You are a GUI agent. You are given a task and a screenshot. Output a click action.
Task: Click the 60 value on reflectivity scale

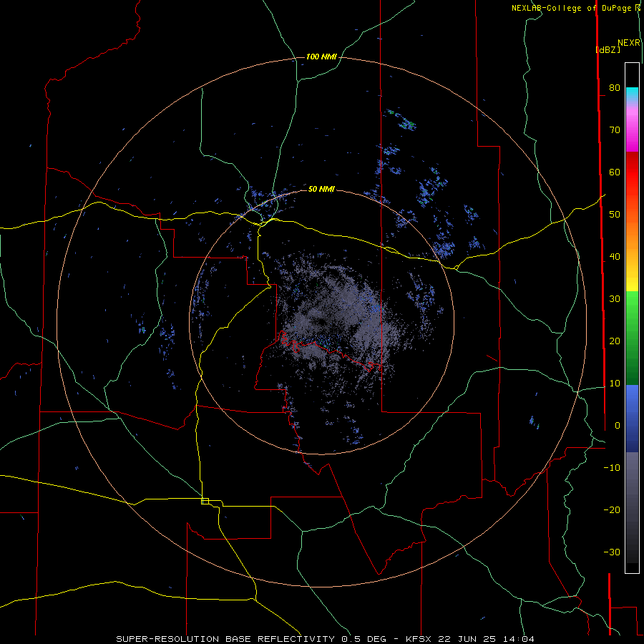click(x=615, y=172)
